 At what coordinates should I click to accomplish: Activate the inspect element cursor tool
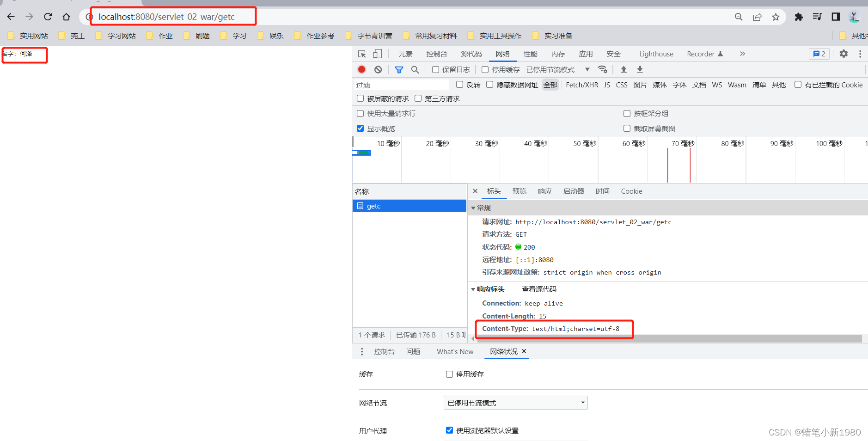pyautogui.click(x=361, y=54)
